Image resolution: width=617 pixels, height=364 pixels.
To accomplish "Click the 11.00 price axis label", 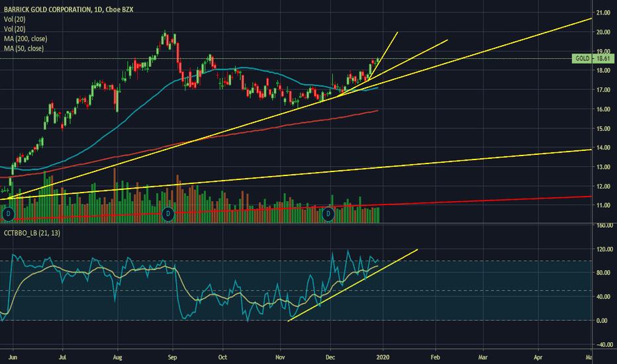I will [x=603, y=205].
